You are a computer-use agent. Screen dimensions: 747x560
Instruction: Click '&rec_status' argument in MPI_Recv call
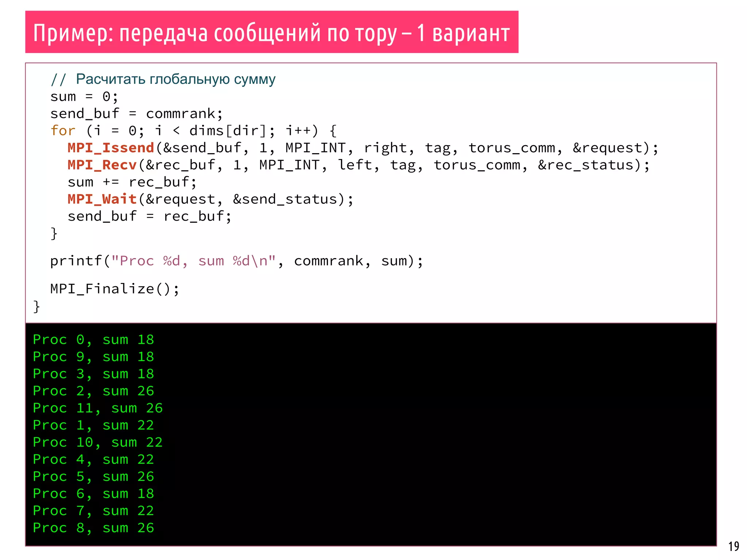pyautogui.click(x=586, y=165)
